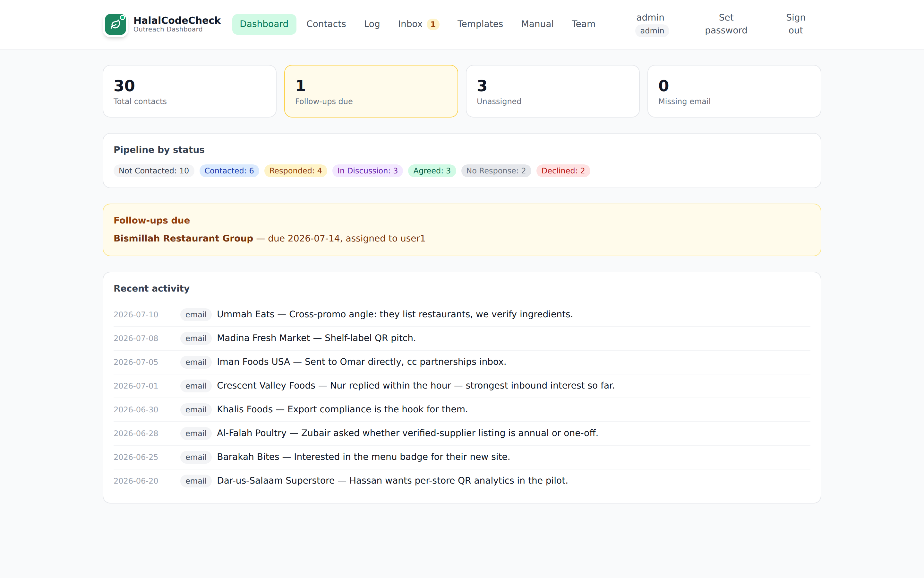Image resolution: width=924 pixels, height=578 pixels.
Task: Open the Unassigned stat card
Action: [552, 91]
